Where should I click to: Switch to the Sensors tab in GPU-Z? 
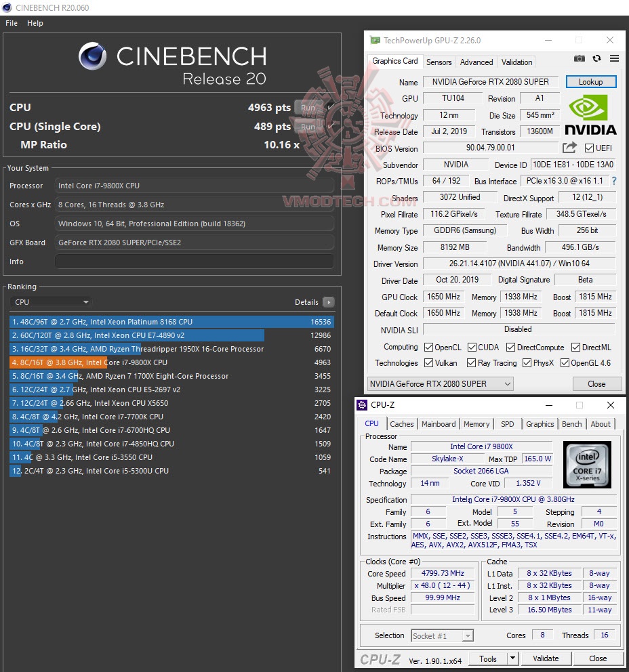coord(439,62)
